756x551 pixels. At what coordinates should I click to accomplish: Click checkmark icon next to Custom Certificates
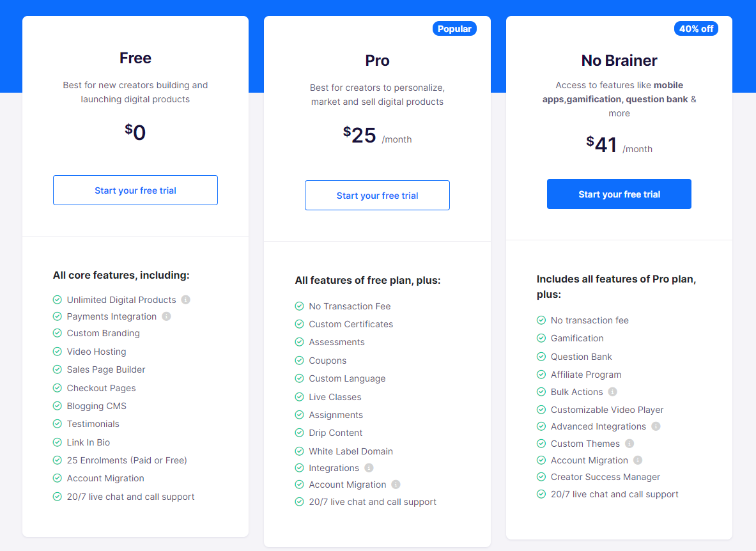click(300, 324)
